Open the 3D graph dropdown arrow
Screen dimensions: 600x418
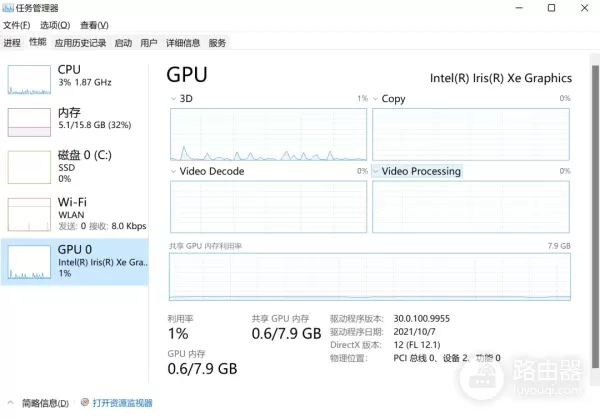click(x=173, y=99)
